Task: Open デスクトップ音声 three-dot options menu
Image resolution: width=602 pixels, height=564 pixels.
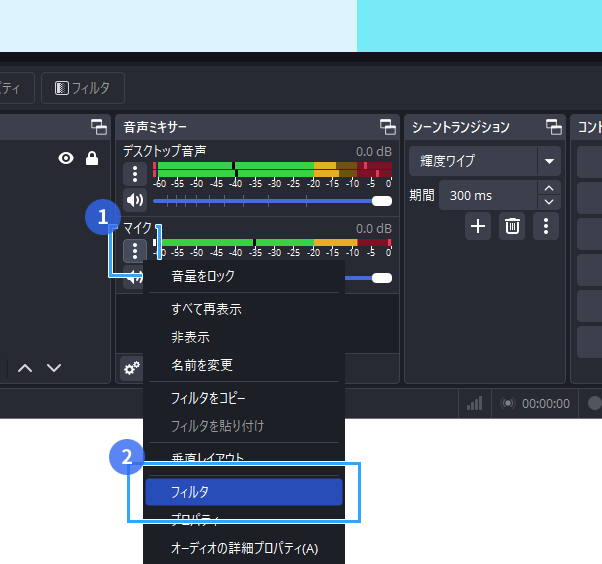Action: click(x=135, y=174)
